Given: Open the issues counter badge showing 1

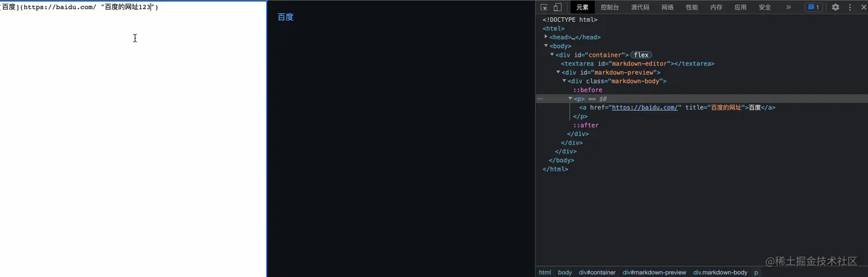Looking at the screenshot, I should [x=813, y=7].
